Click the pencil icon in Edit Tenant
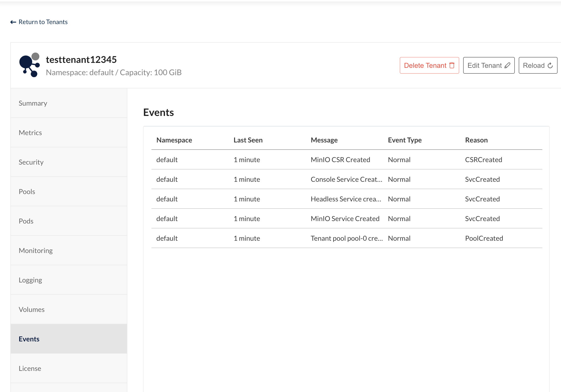The width and height of the screenshot is (561, 392). [x=507, y=65]
